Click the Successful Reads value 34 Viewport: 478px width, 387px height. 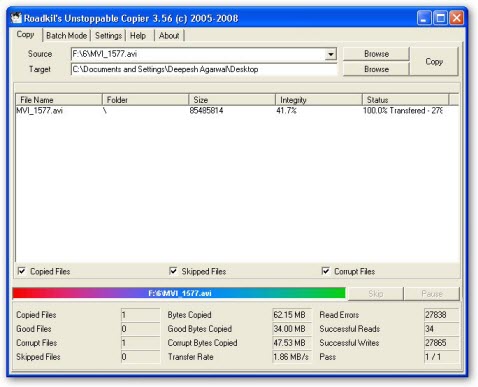(441, 329)
